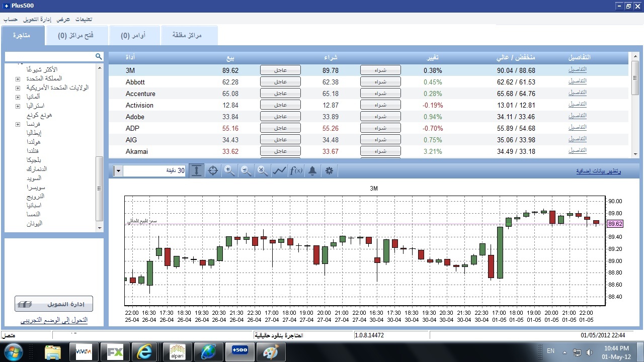The image size is (644, 362).
Task: Switch chart type using the line chart icon
Action: click(279, 171)
